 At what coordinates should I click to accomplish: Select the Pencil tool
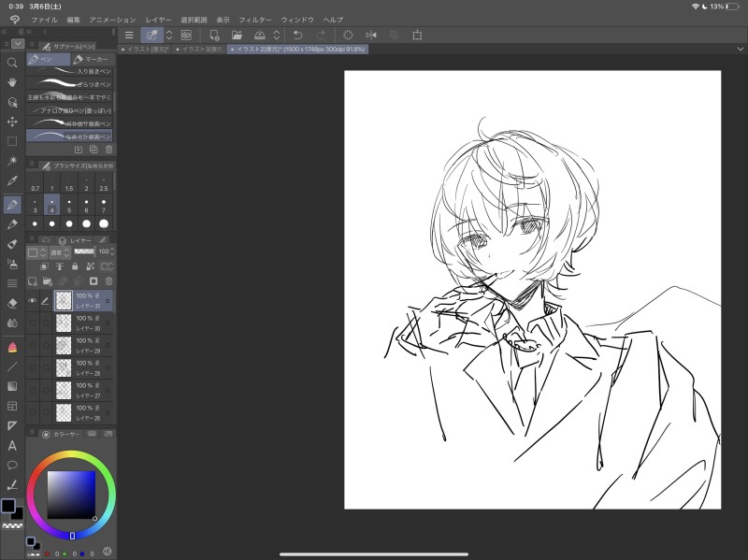(12, 224)
